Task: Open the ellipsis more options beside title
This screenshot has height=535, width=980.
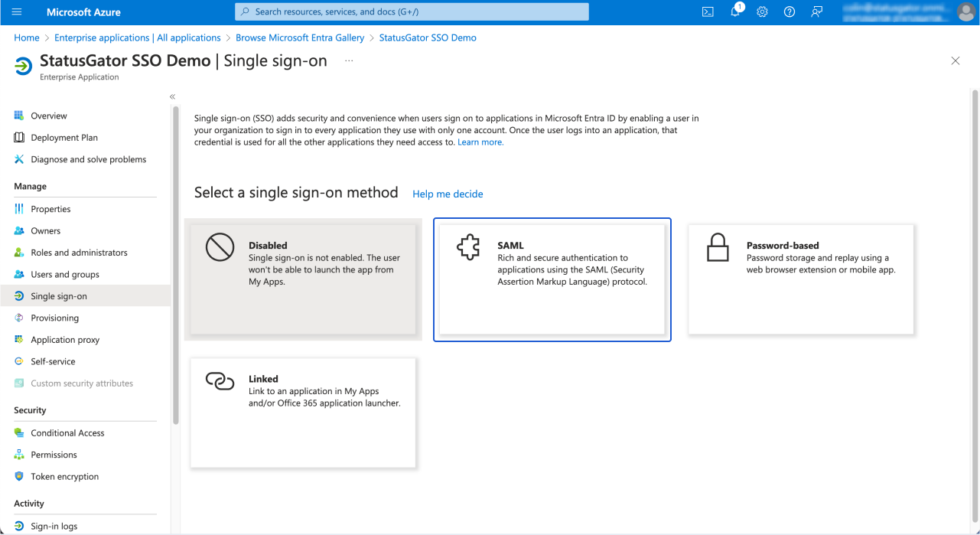Action: click(x=349, y=60)
